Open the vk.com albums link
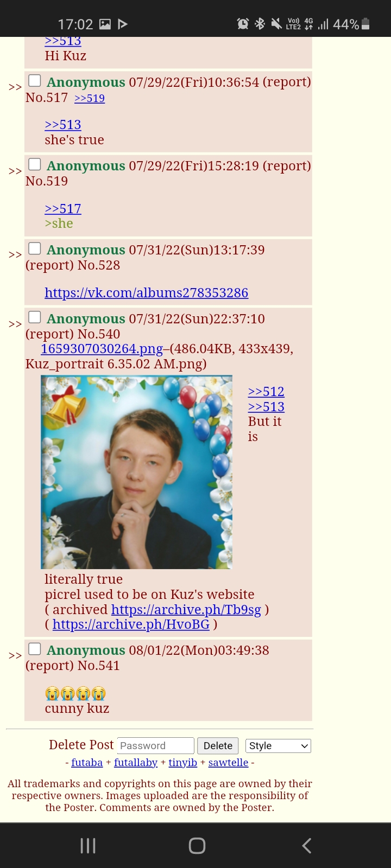The height and width of the screenshot is (868, 391). [147, 292]
